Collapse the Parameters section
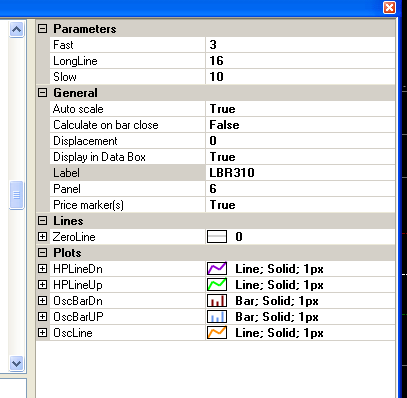The width and height of the screenshot is (407, 398). tap(42, 29)
